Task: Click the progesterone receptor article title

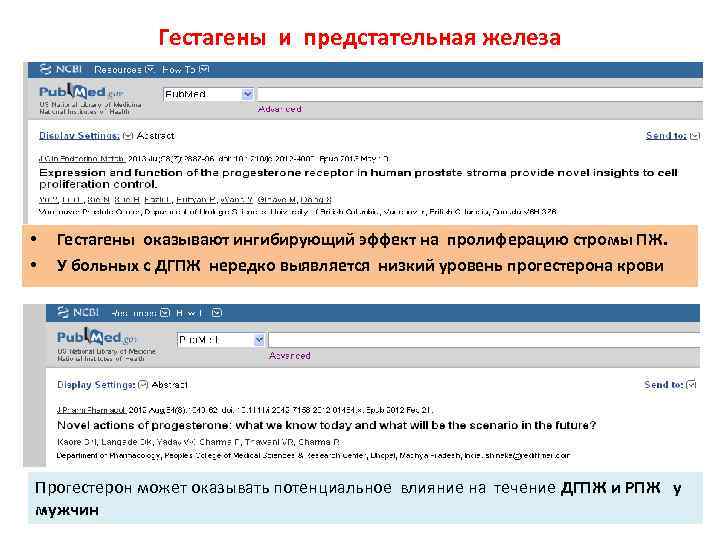Action: tap(358, 178)
